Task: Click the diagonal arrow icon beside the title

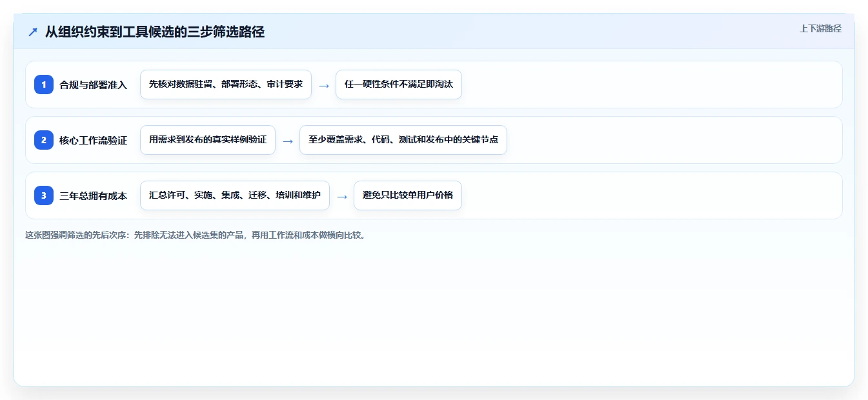Action: tap(32, 32)
